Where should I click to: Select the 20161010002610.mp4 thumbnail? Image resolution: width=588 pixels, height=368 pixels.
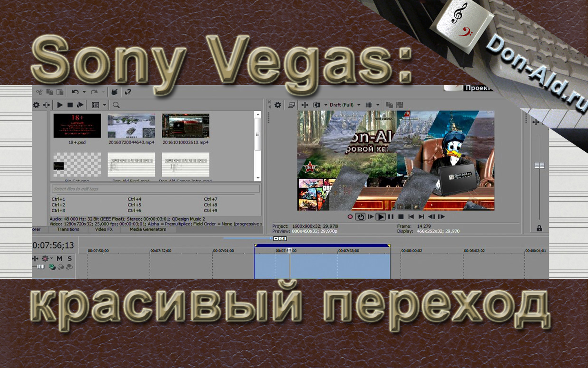tap(185, 126)
